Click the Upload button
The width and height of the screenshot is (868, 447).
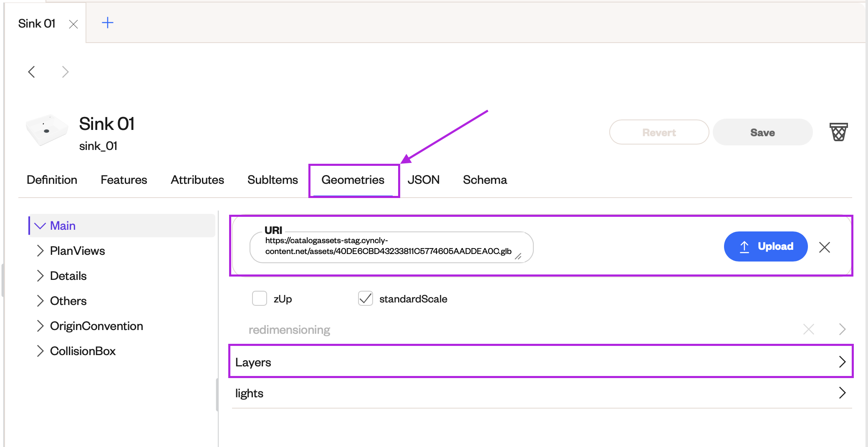pyautogui.click(x=766, y=246)
